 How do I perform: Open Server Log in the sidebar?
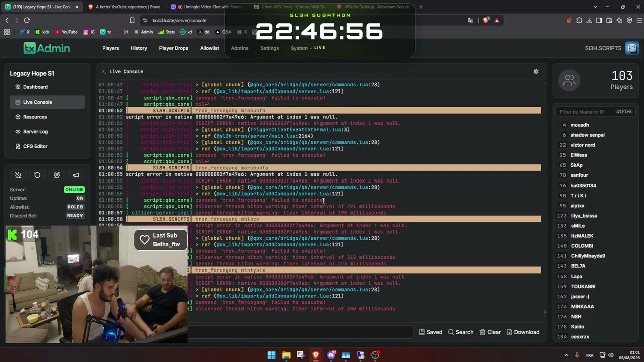47,132
